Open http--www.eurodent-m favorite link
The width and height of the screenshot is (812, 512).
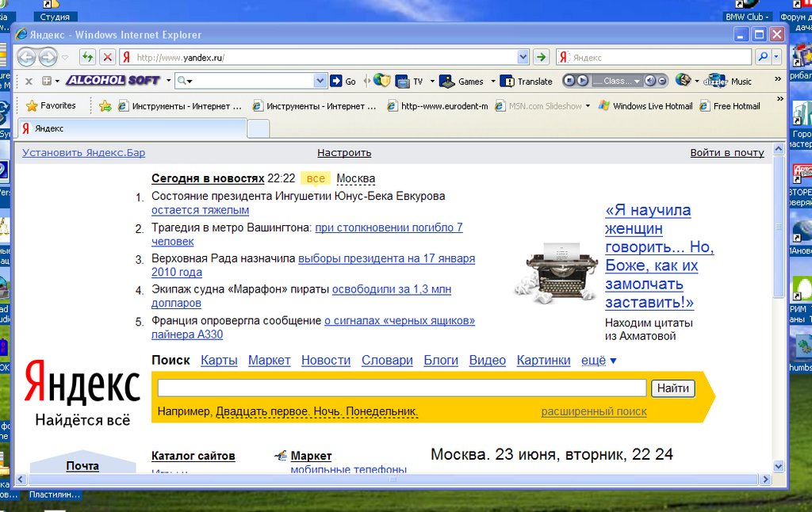[x=438, y=106]
